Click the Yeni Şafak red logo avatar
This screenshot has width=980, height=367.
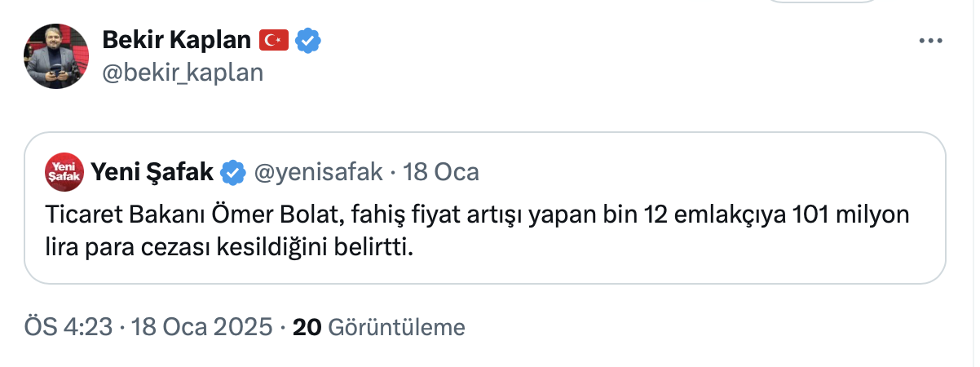(63, 171)
